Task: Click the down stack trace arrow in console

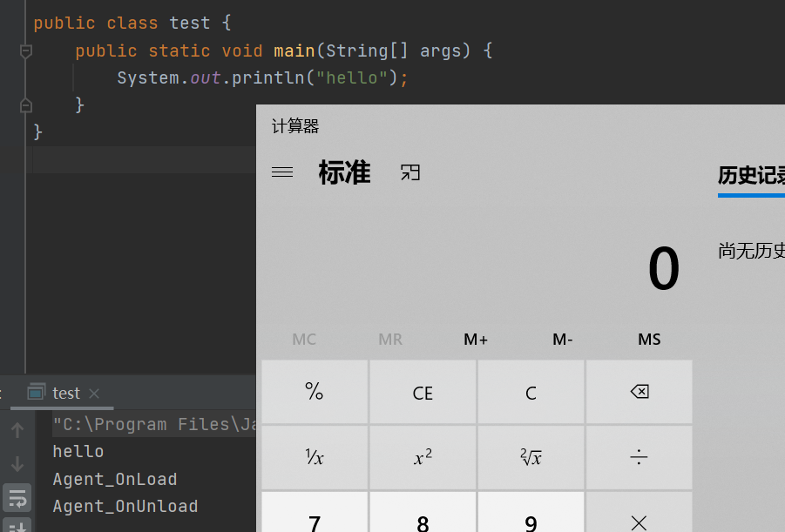Action: (17, 464)
